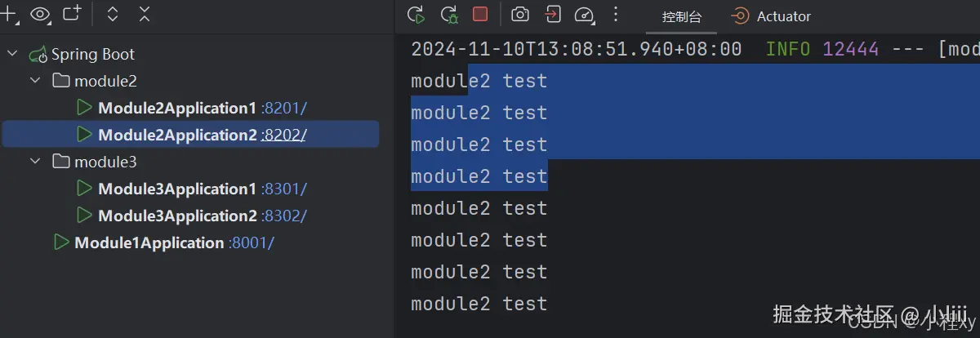Click the camera thread dump icon

[519, 15]
